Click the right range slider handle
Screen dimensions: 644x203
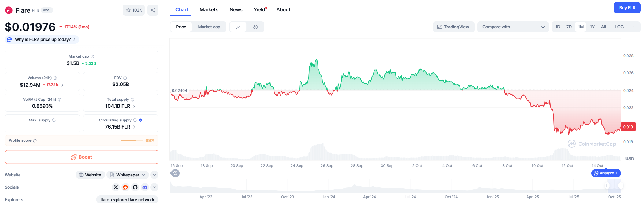620,186
